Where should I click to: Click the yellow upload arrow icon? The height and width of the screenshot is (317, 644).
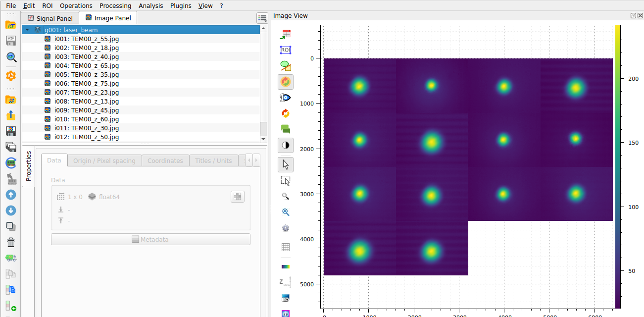(x=11, y=115)
